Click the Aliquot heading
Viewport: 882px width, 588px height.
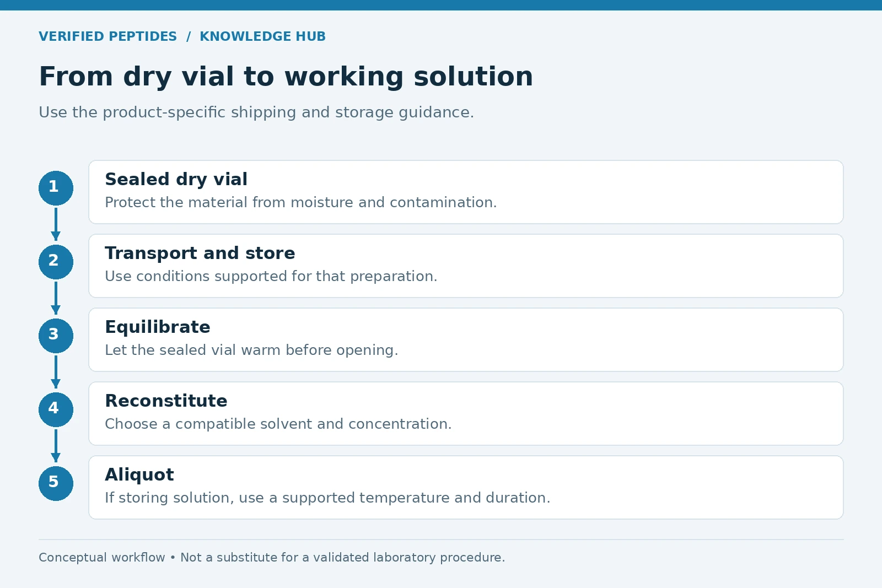coord(139,475)
